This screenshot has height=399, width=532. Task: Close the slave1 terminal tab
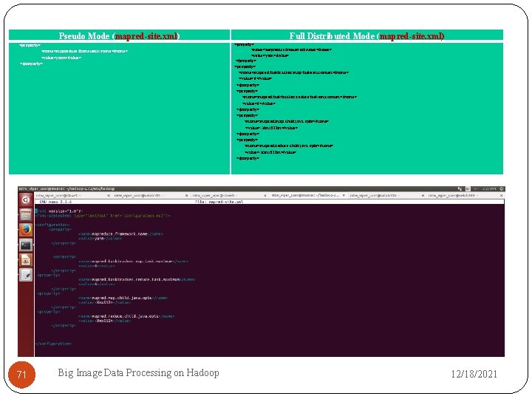[109, 196]
